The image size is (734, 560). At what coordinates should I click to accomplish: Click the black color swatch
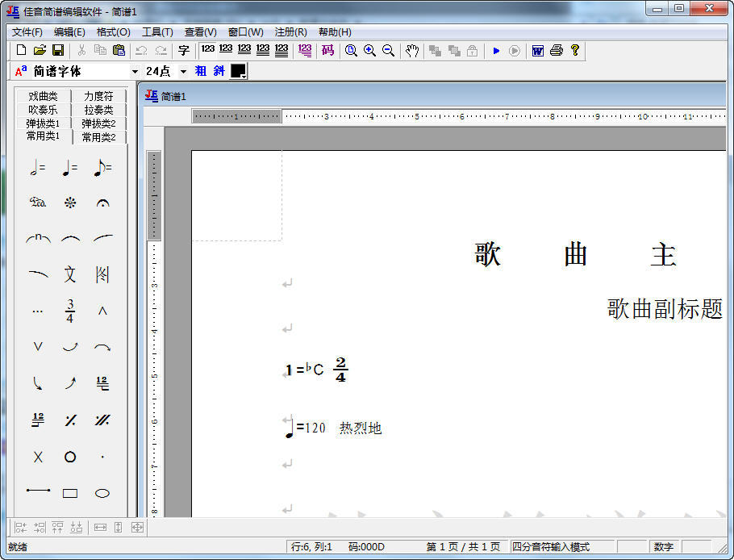[235, 71]
